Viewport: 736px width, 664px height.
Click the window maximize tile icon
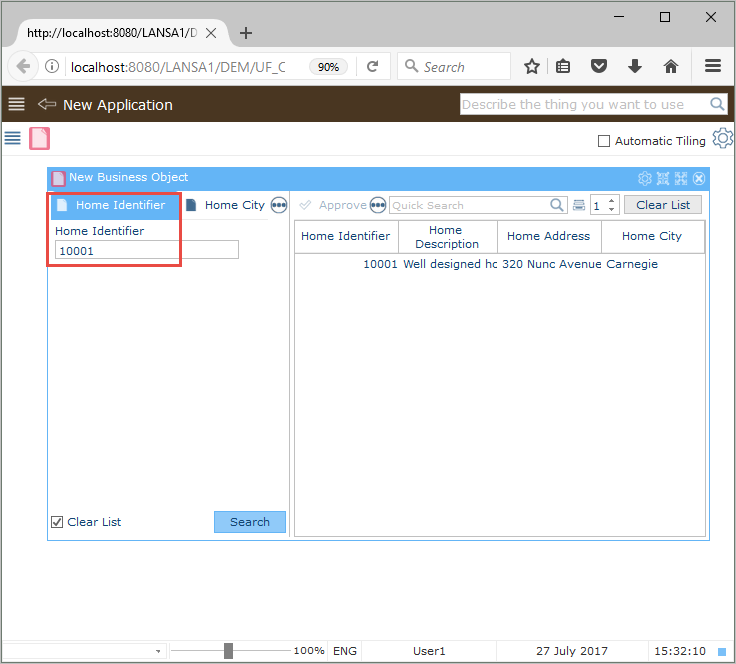click(x=681, y=178)
